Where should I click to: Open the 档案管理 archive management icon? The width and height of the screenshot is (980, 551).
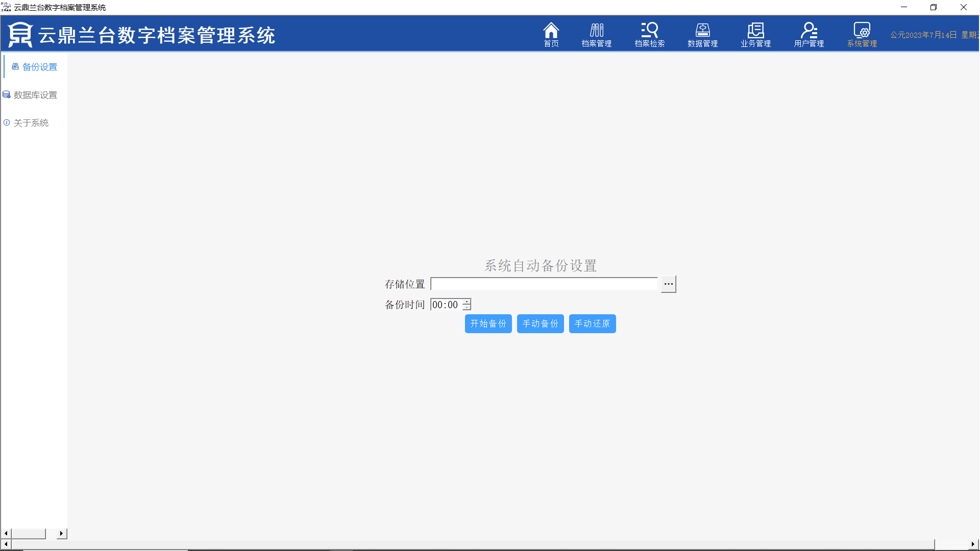click(x=596, y=35)
